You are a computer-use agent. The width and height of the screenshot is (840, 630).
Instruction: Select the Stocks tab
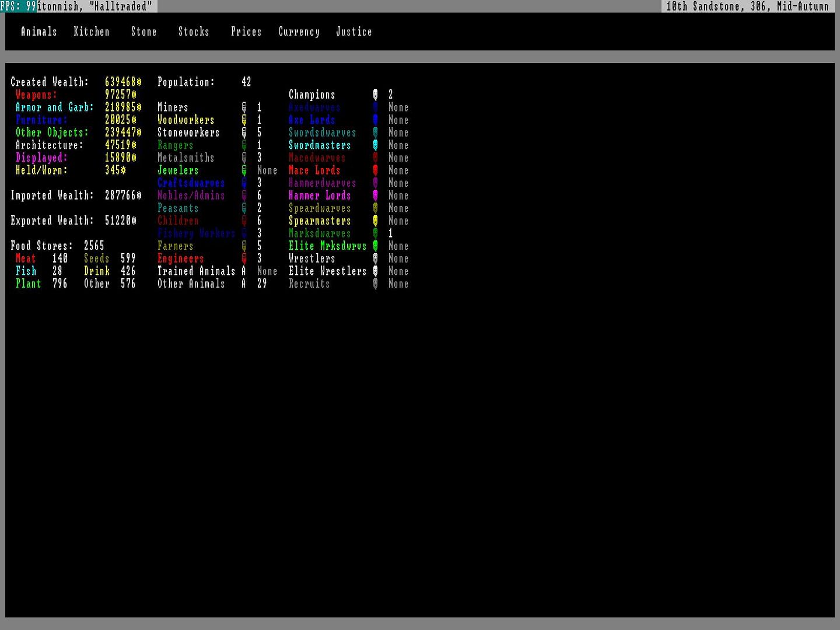[x=194, y=32]
